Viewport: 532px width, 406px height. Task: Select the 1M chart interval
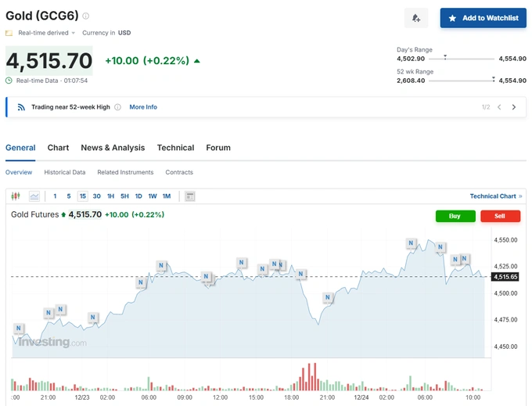[x=166, y=196]
